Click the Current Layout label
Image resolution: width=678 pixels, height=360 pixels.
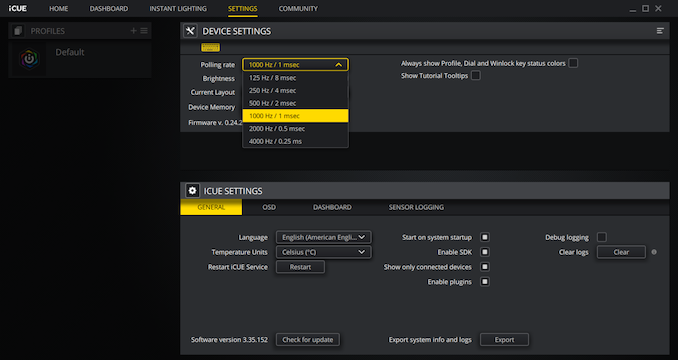(x=213, y=92)
